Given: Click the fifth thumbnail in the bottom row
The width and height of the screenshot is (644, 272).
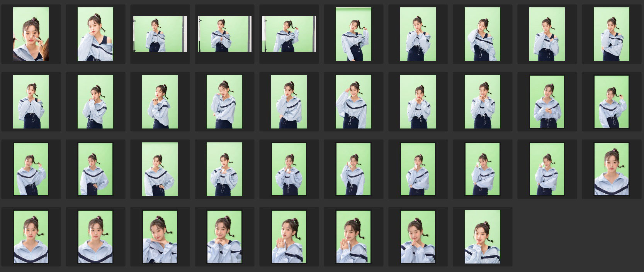Looking at the screenshot, I should (x=289, y=237).
